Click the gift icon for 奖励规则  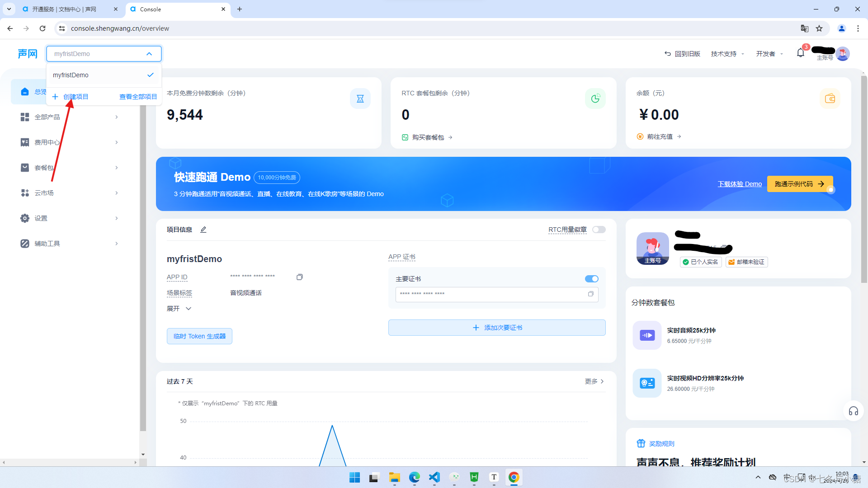pyautogui.click(x=641, y=443)
